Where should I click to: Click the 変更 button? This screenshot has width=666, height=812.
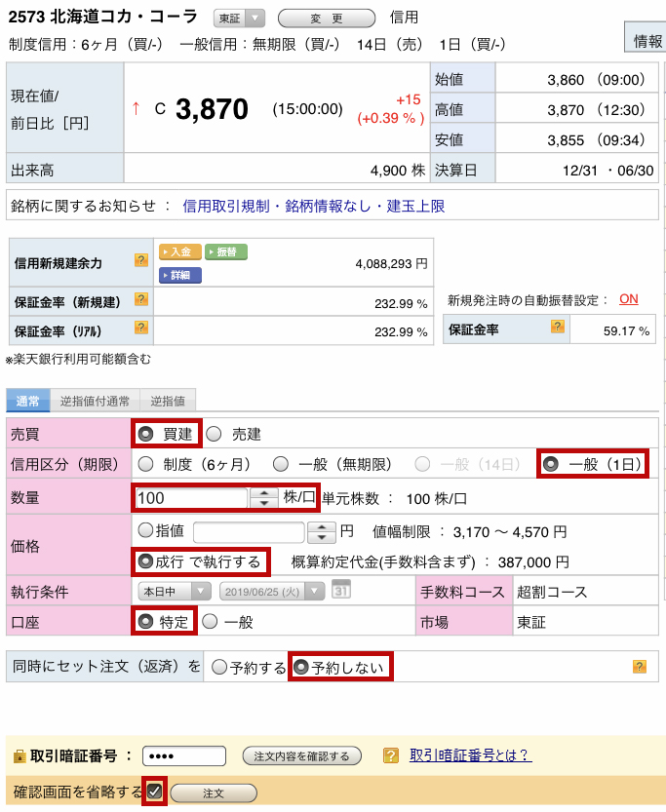click(327, 19)
